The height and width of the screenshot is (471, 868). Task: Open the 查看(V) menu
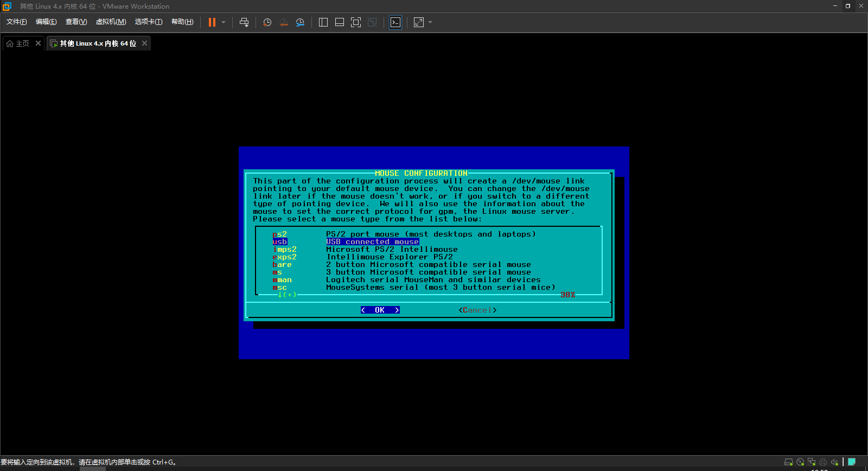click(x=76, y=22)
